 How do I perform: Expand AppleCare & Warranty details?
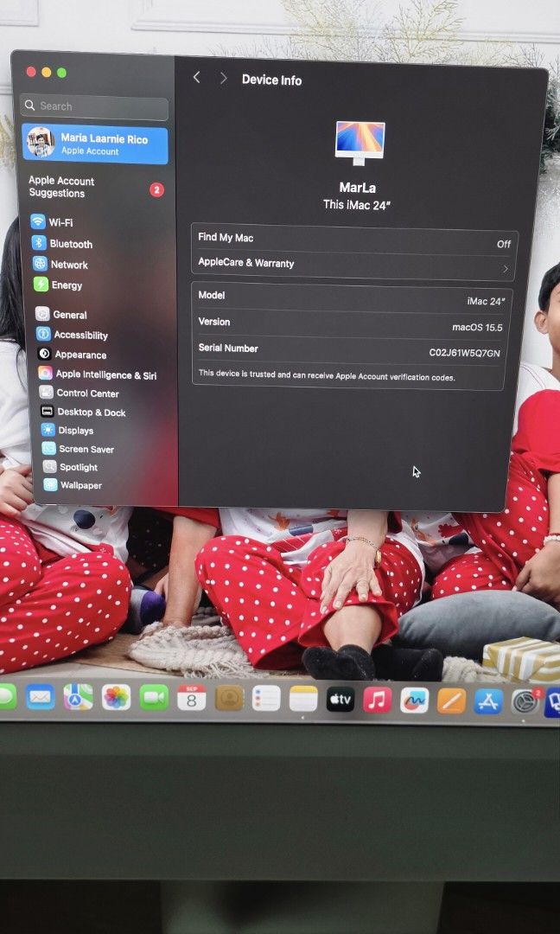[x=353, y=265]
